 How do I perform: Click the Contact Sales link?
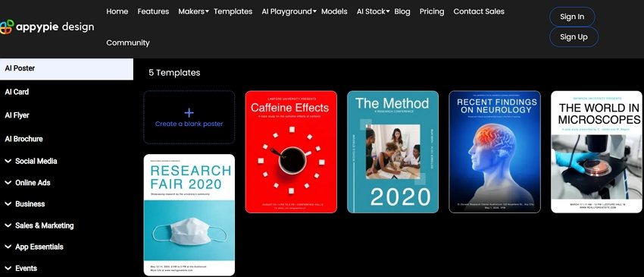(479, 11)
